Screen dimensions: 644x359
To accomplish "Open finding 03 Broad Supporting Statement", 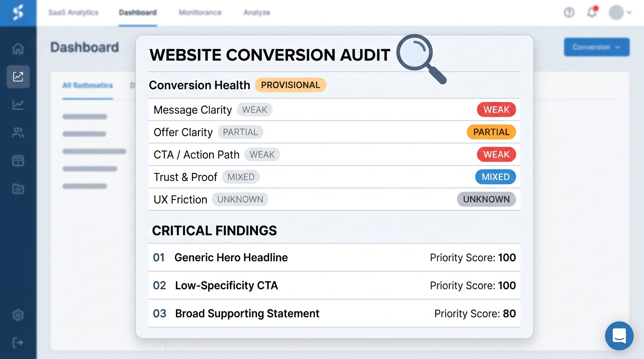I will click(x=335, y=314).
